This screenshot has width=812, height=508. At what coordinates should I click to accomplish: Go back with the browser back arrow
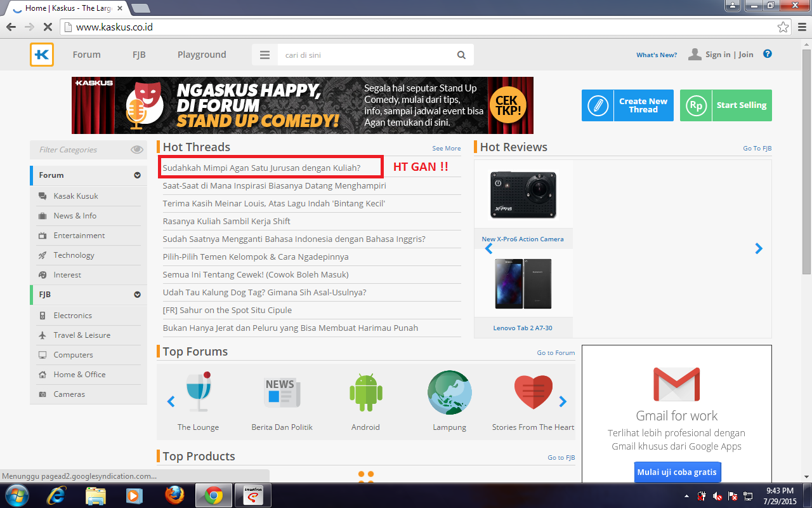pyautogui.click(x=11, y=27)
